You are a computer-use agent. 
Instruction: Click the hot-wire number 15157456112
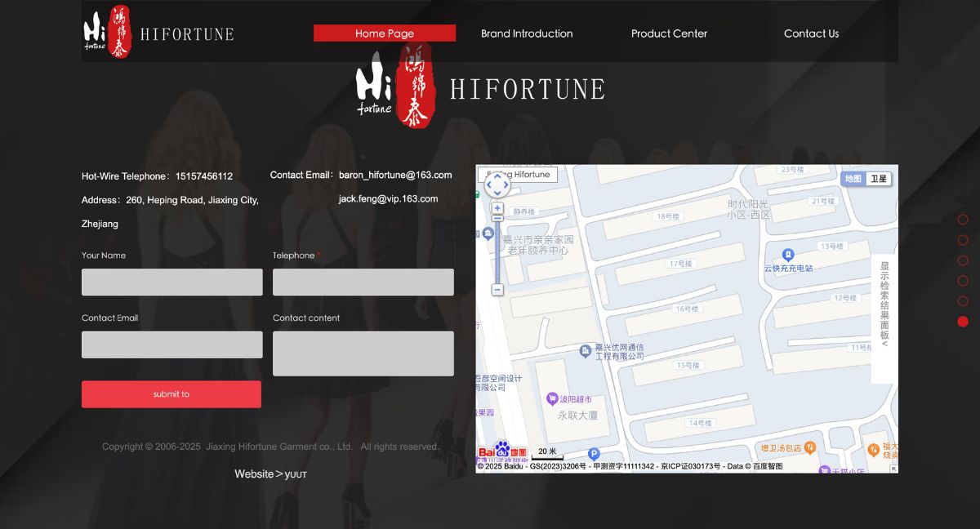tap(204, 176)
